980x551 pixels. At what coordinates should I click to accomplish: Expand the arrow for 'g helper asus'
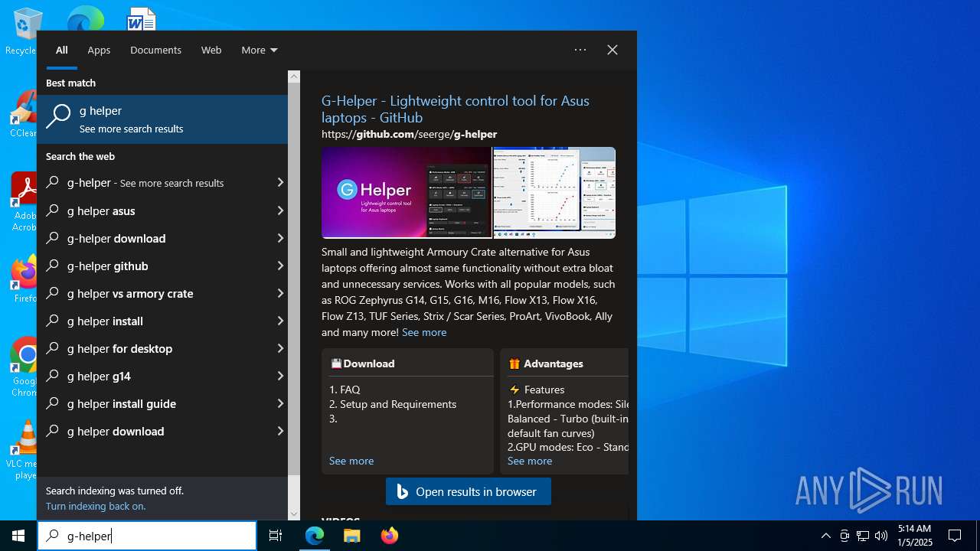pos(280,211)
